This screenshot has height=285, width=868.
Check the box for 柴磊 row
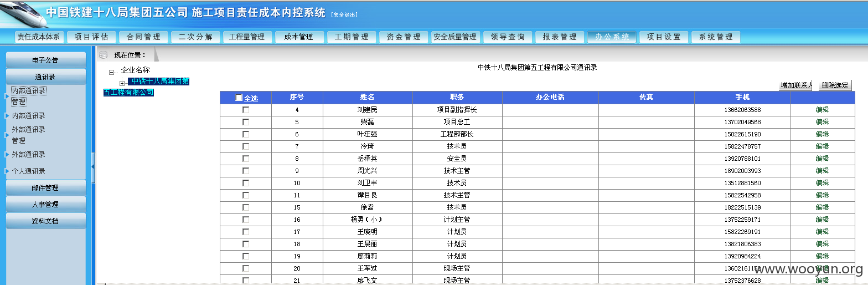[246, 122]
